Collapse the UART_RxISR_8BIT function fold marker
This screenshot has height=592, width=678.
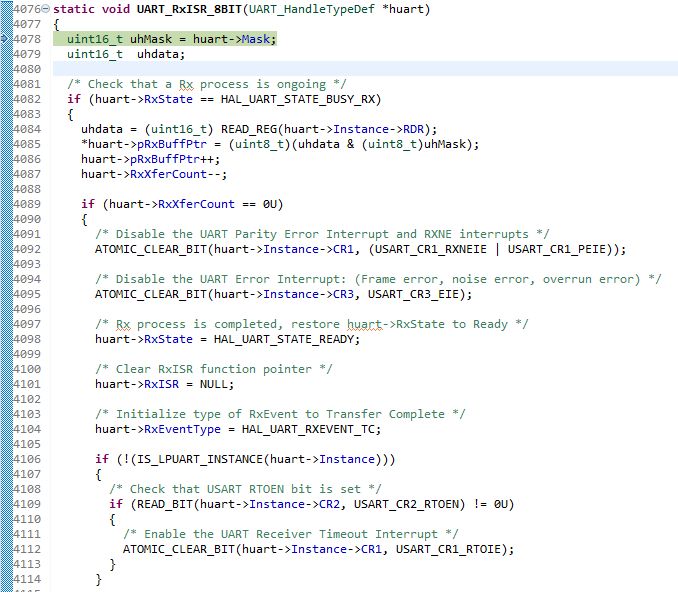46,9
